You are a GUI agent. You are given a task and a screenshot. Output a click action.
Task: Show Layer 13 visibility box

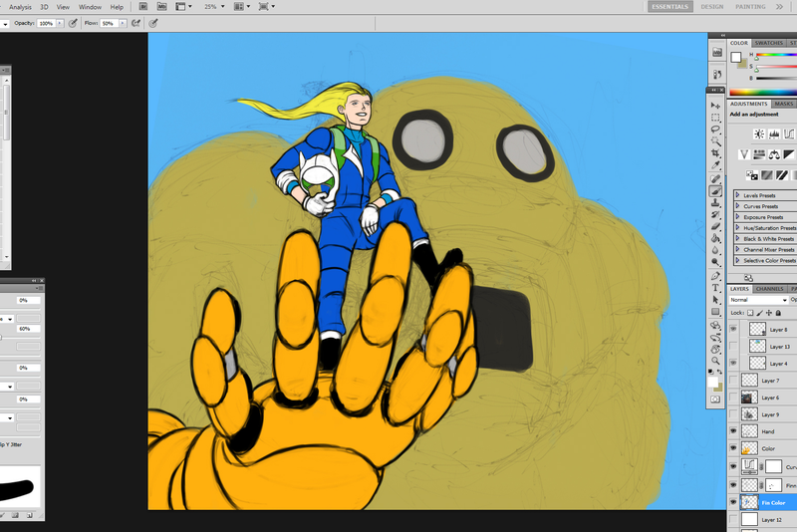tap(733, 346)
